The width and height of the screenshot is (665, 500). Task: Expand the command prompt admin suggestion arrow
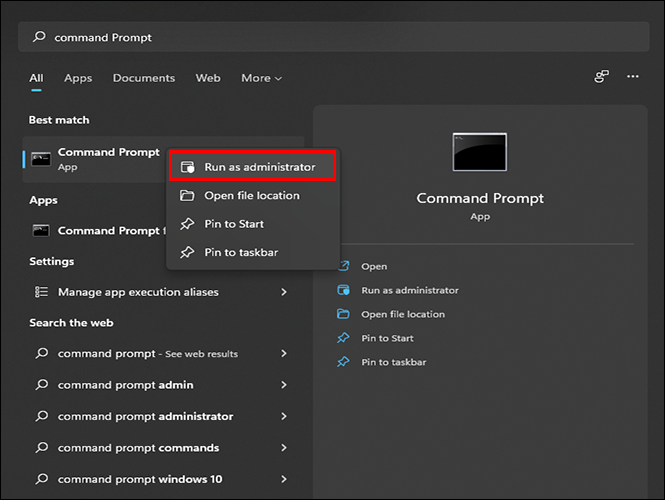point(284,385)
